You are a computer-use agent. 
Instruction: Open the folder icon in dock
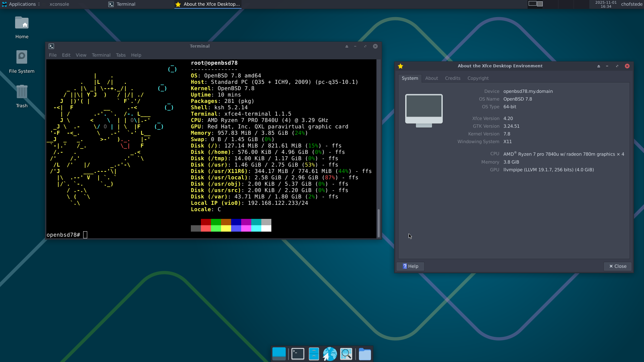tap(365, 354)
